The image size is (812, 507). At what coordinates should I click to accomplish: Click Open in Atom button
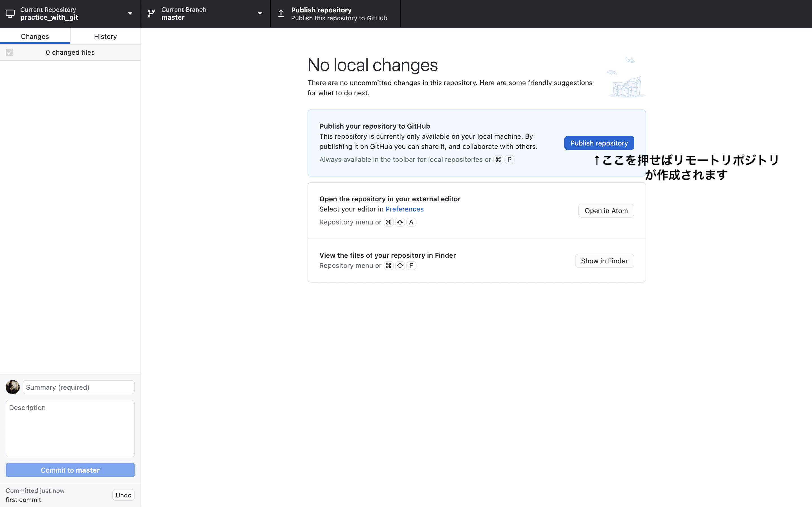coord(606,211)
